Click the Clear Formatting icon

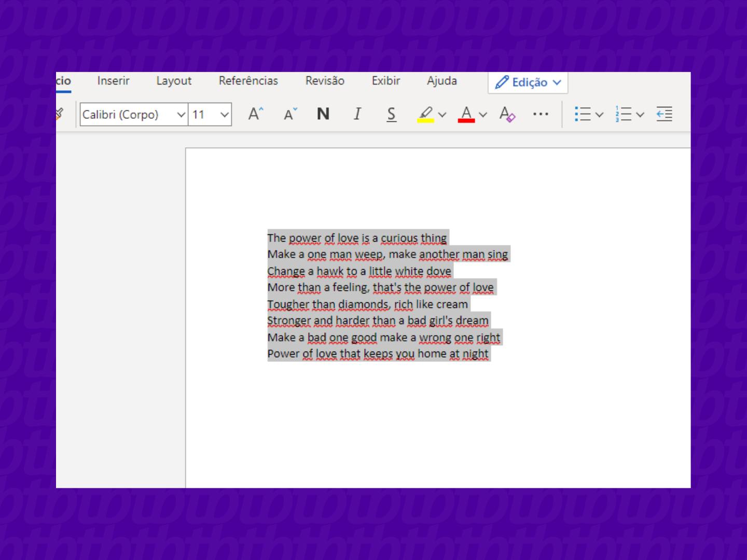(x=507, y=114)
